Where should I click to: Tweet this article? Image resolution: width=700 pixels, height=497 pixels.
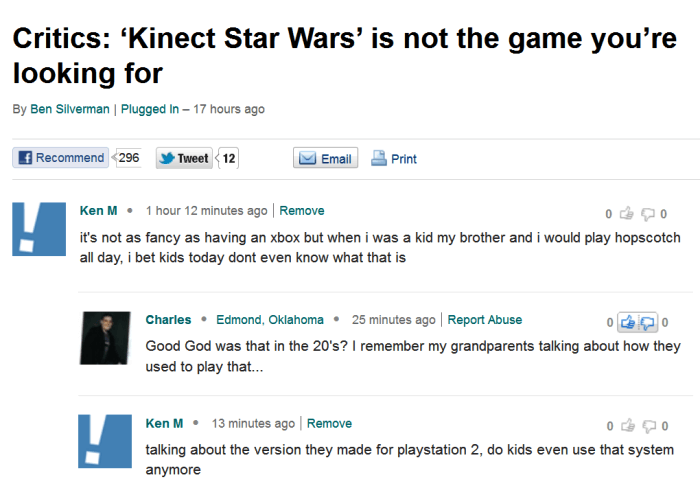coord(184,158)
